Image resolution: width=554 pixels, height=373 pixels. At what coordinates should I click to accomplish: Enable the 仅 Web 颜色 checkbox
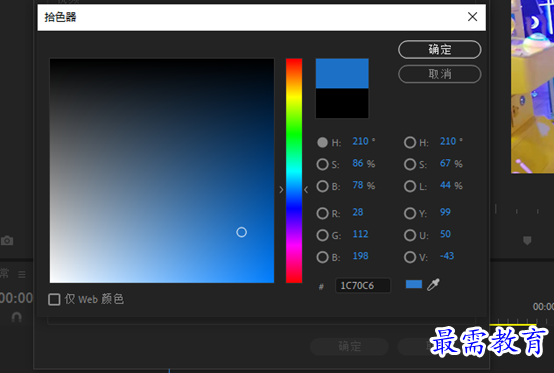point(54,300)
